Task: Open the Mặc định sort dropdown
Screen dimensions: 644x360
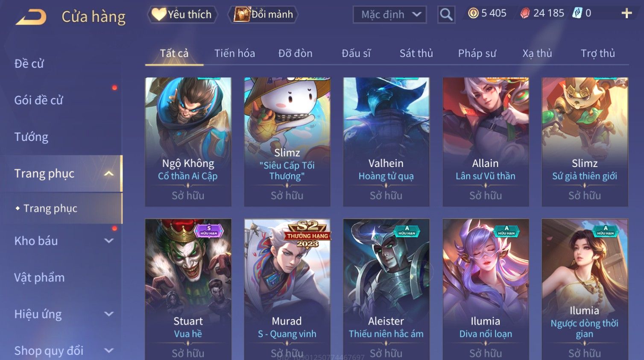Action: pos(389,15)
